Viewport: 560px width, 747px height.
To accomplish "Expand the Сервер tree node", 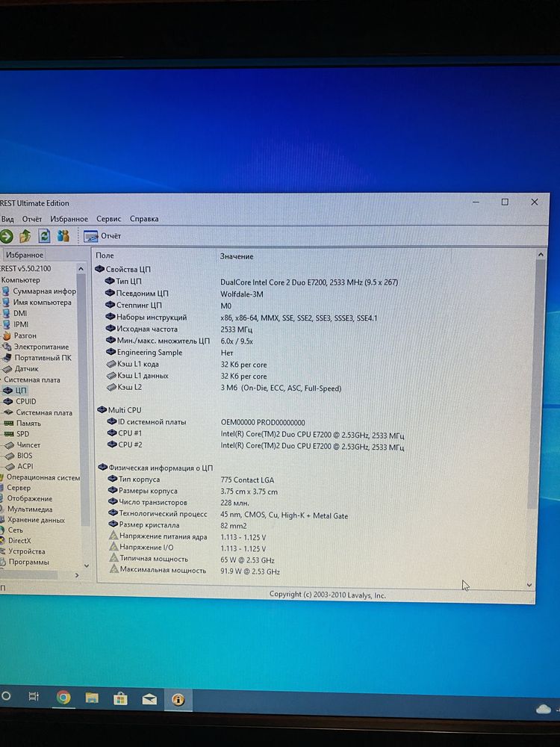I will tap(16, 488).
